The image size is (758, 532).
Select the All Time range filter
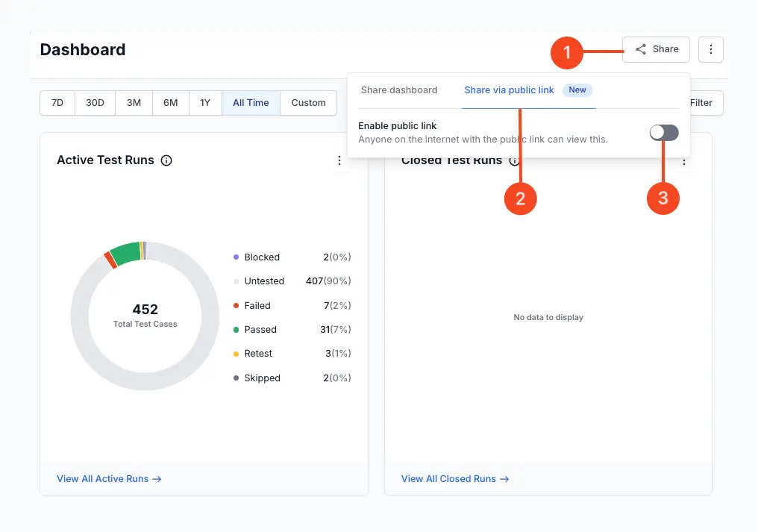click(251, 103)
